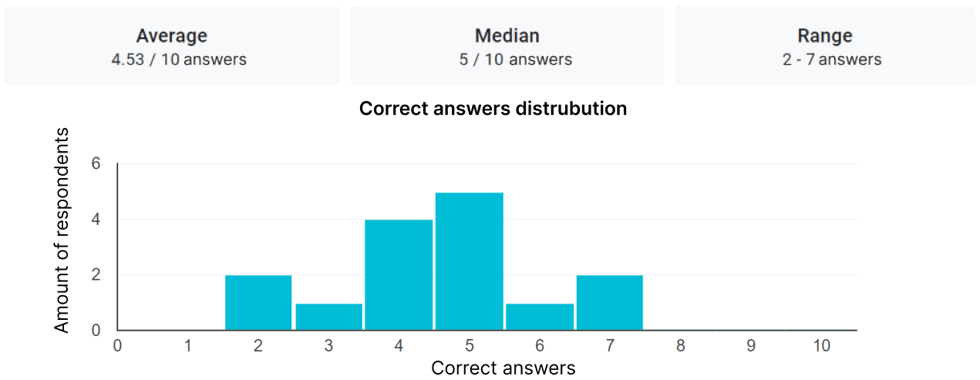980x380 pixels.
Task: Click the 'Correct answers' x-axis title
Action: [503, 368]
